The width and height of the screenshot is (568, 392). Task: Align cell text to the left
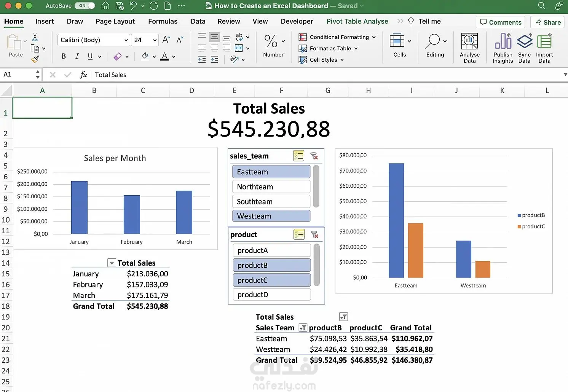pyautogui.click(x=202, y=48)
